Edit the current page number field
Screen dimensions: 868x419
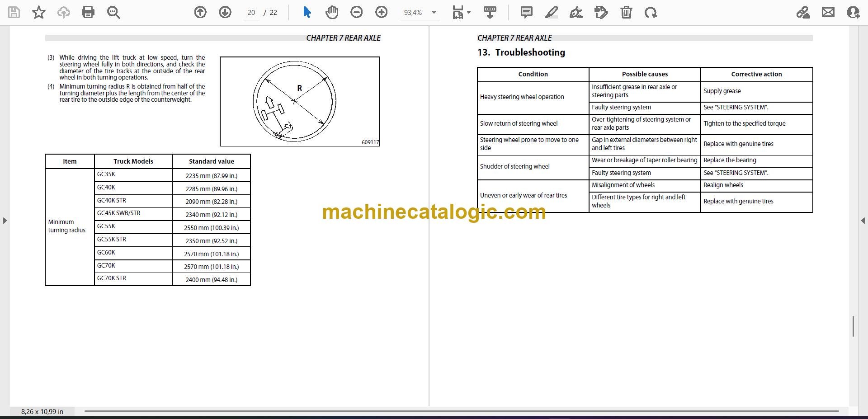(251, 13)
